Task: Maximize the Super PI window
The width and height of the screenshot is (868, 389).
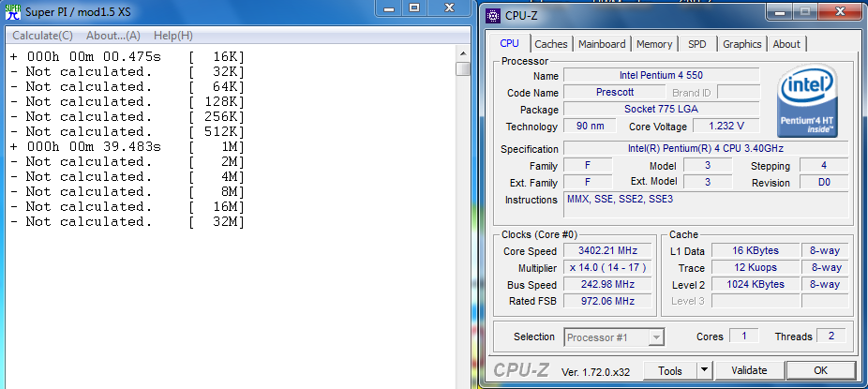Action: point(414,7)
